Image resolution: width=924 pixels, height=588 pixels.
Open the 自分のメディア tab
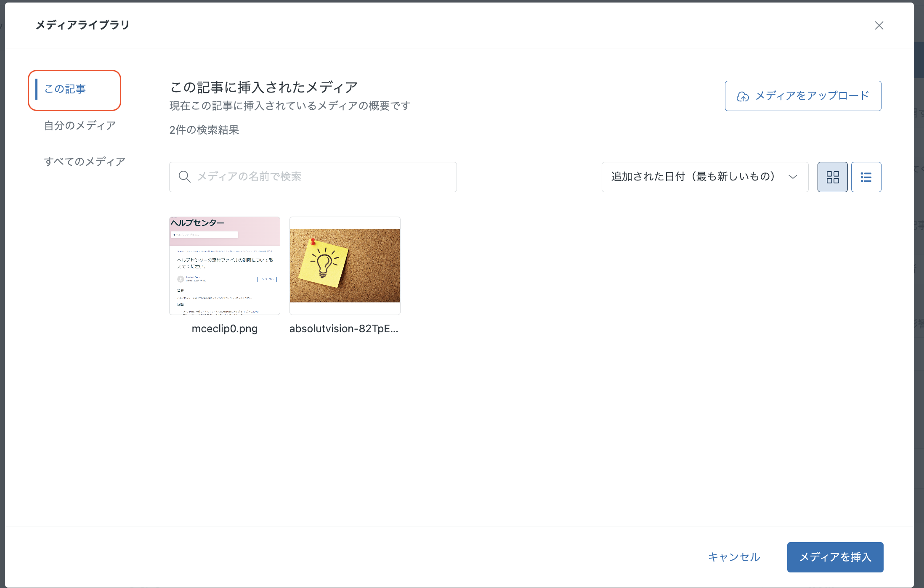(x=80, y=125)
